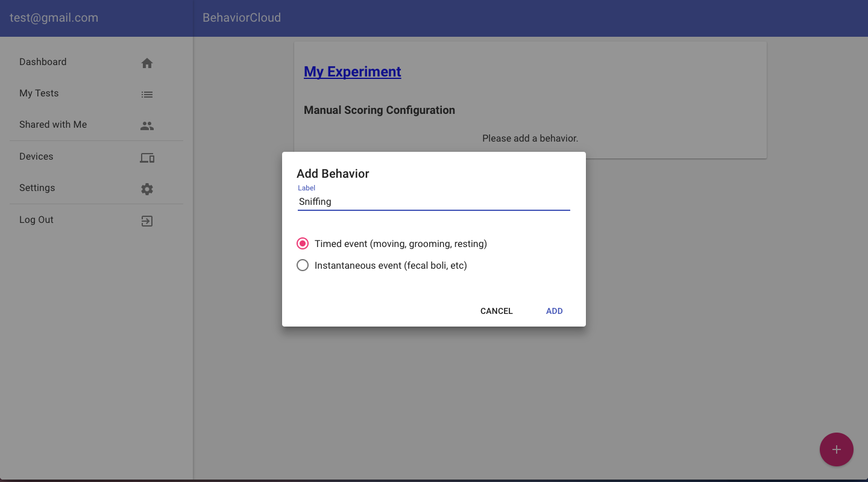The width and height of the screenshot is (868, 482).
Task: Click the Dashboard home icon
Action: [x=147, y=63]
